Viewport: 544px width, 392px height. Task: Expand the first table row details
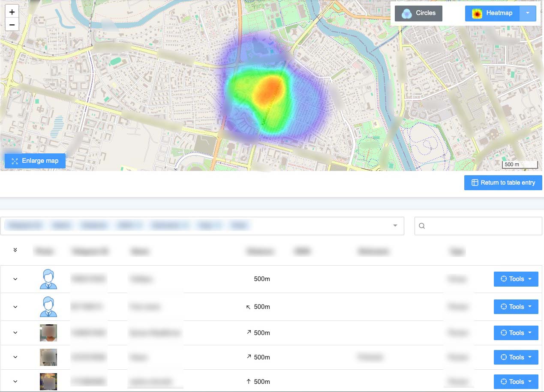click(x=15, y=279)
